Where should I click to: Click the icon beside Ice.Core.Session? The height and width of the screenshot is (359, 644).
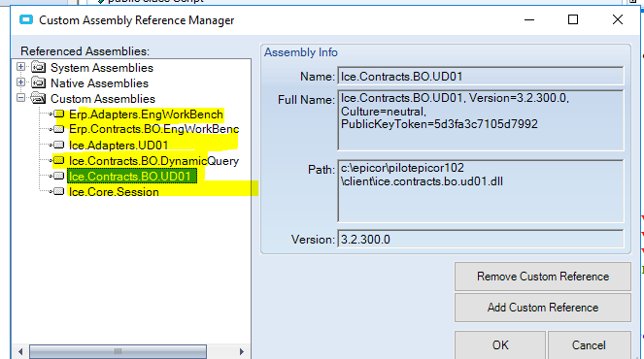[x=59, y=191]
